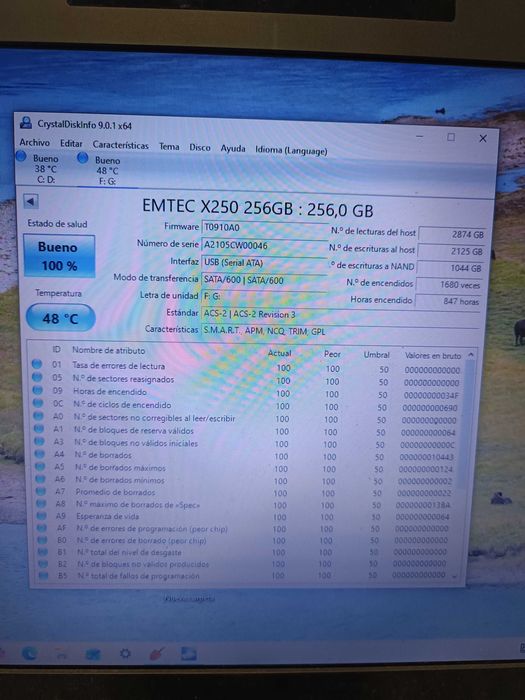The width and height of the screenshot is (525, 700).
Task: Click status icon of N.º de ciclos de encendido
Action: (x=38, y=403)
